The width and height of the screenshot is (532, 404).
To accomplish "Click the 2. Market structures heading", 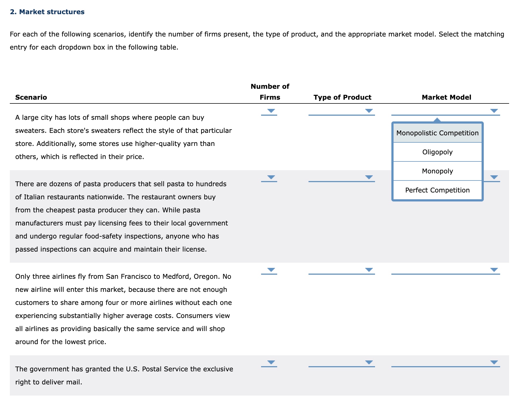I will coord(47,12).
